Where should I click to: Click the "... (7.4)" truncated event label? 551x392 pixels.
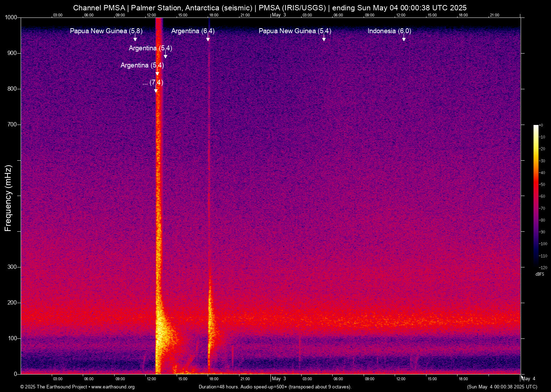[153, 82]
